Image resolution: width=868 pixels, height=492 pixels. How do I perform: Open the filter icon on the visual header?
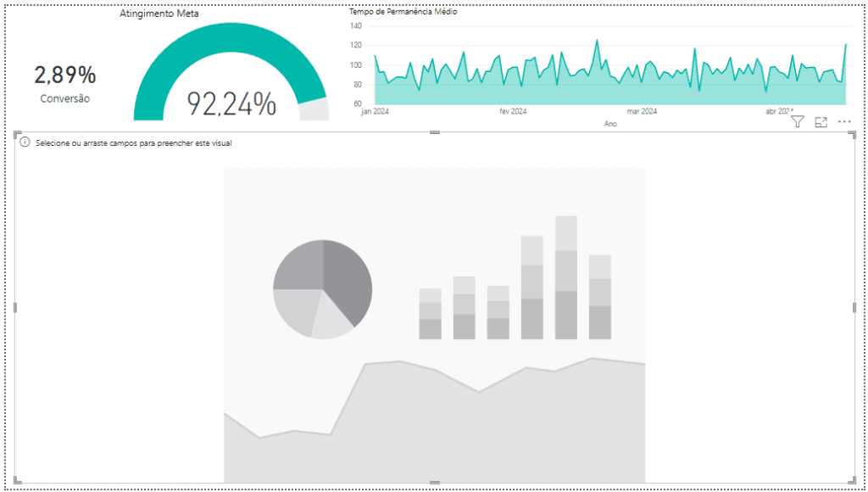click(797, 122)
